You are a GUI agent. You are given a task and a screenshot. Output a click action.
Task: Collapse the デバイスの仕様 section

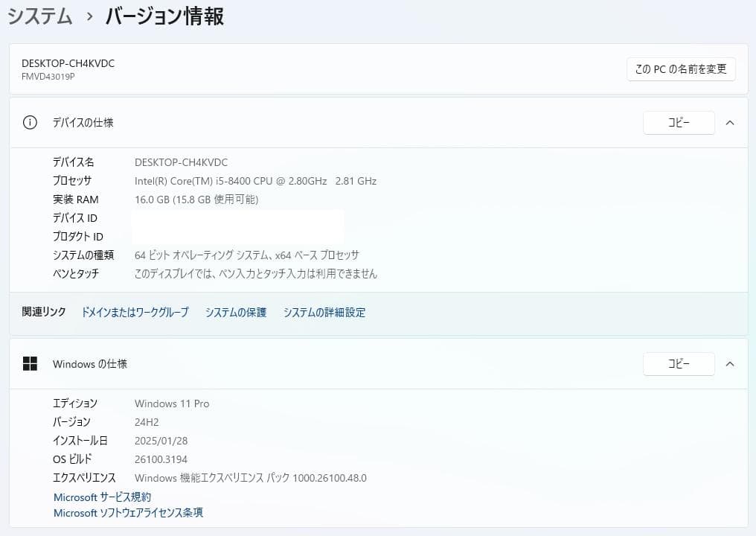(730, 122)
